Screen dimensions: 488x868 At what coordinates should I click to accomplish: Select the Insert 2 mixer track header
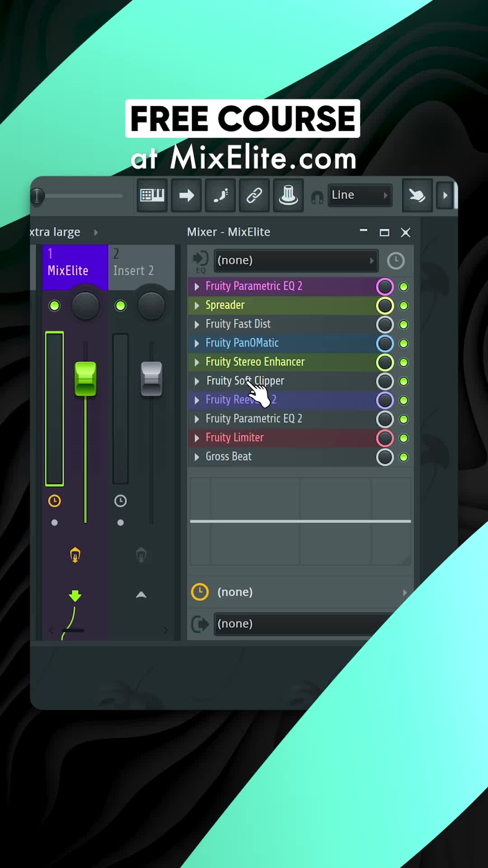click(x=141, y=267)
